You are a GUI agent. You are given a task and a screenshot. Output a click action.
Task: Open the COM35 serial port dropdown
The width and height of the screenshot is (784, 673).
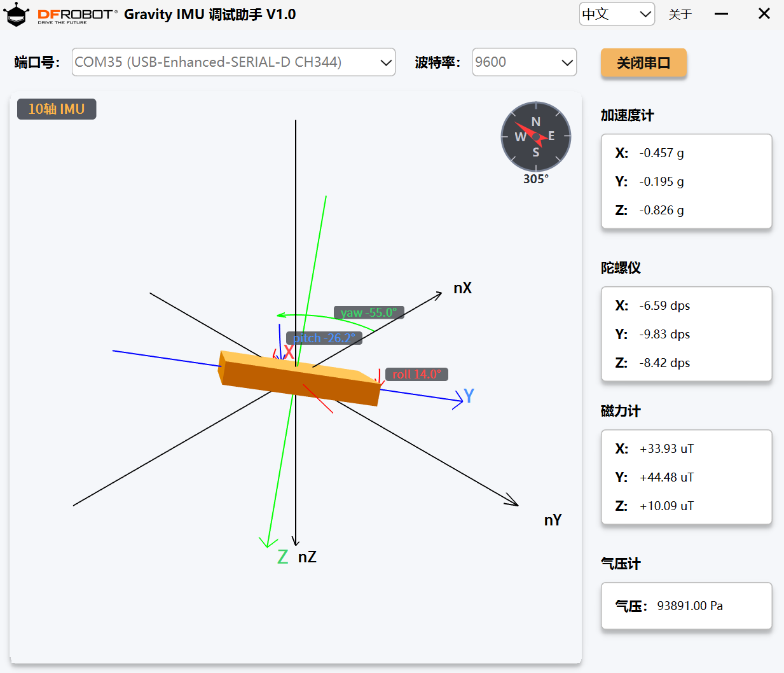click(x=233, y=62)
